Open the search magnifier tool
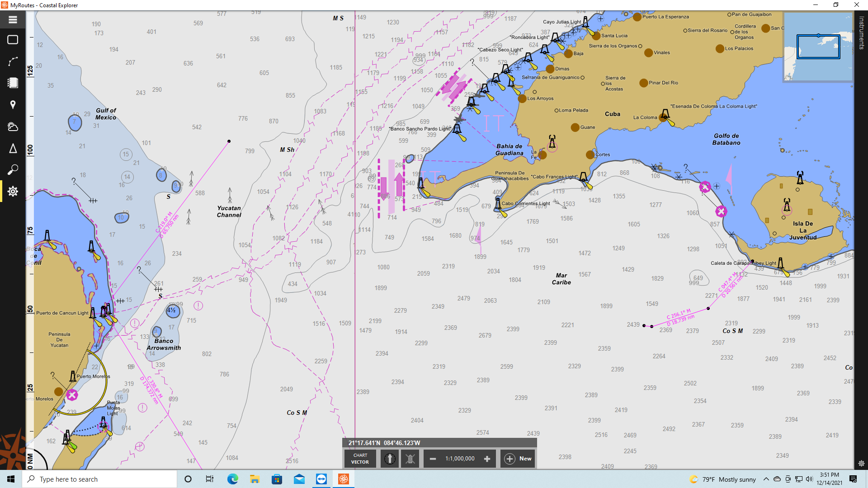 click(13, 170)
